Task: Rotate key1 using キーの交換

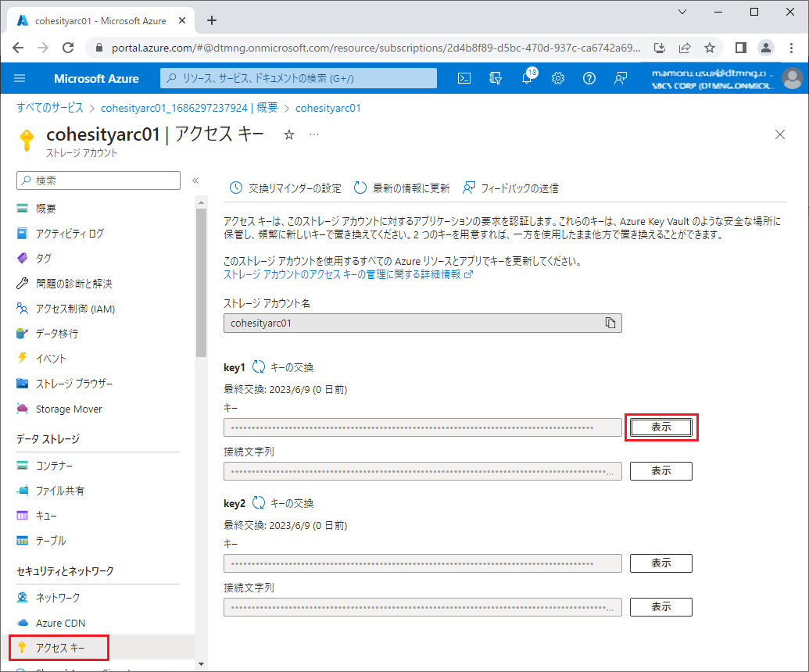Action: (283, 367)
